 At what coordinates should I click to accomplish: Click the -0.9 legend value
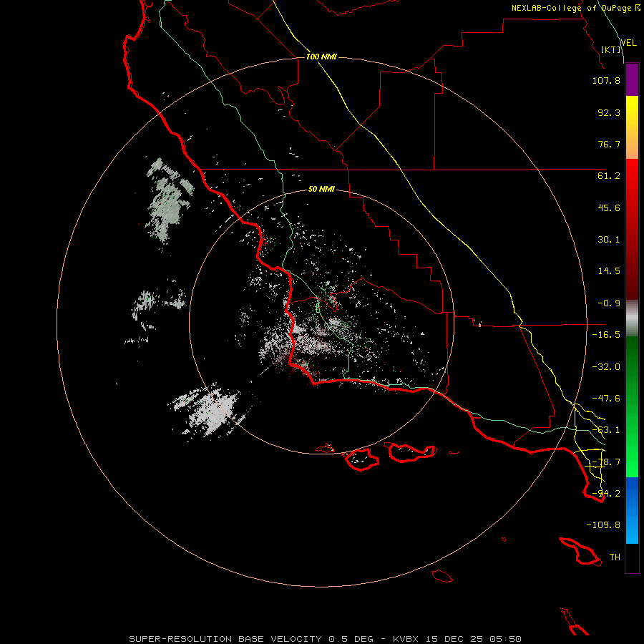pyautogui.click(x=609, y=303)
